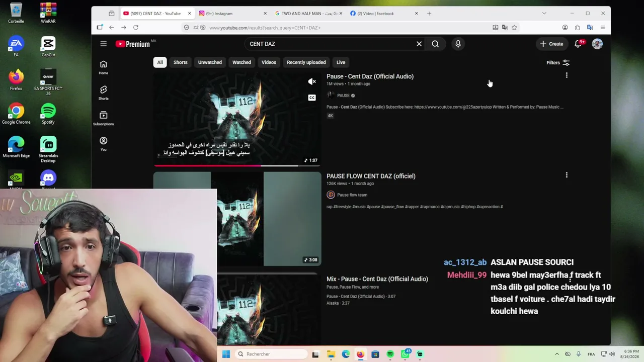This screenshot has width=644, height=362.
Task: Open PAUSE FLOW CENT DAZ (officiel) title
Action: (x=371, y=176)
